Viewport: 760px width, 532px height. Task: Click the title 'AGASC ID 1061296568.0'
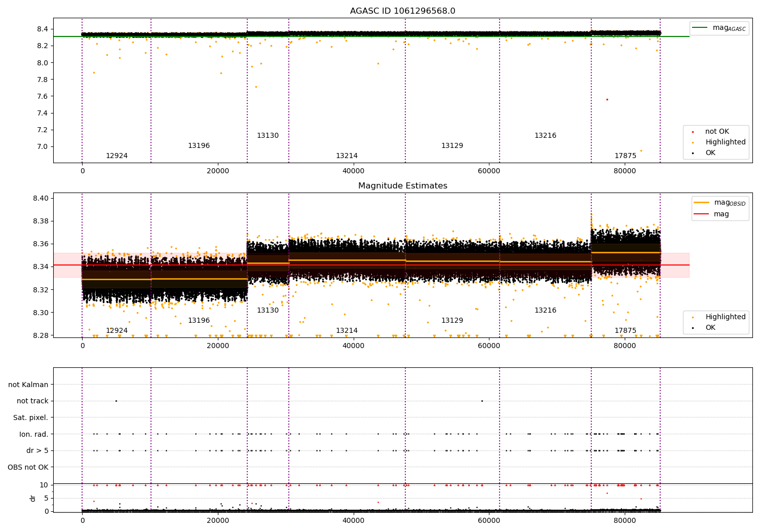[x=403, y=11]
